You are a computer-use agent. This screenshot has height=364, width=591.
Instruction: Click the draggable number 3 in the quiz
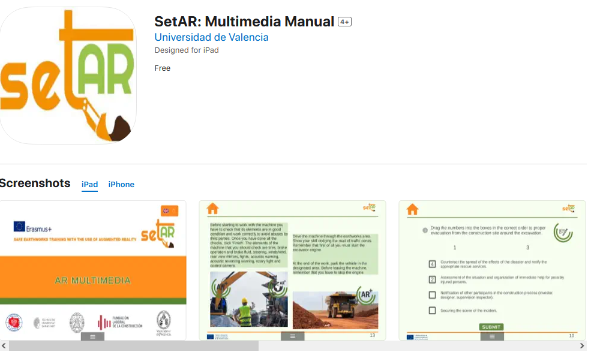pyautogui.click(x=527, y=248)
